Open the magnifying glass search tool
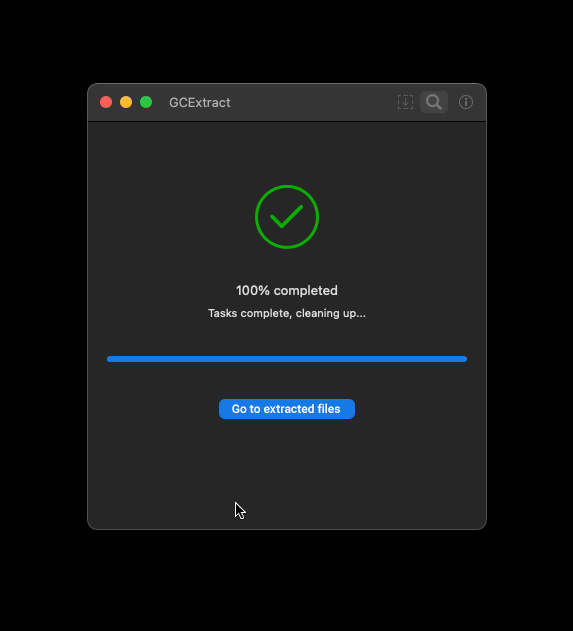This screenshot has width=573, height=631. pyautogui.click(x=434, y=102)
